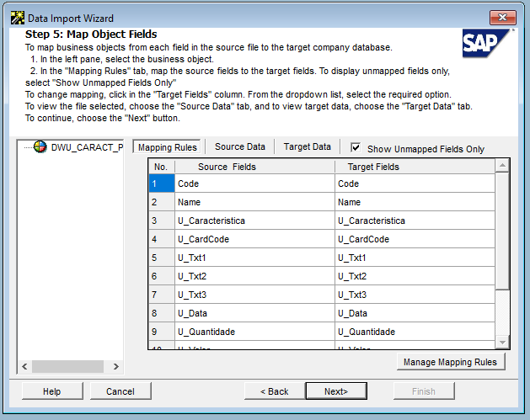Image resolution: width=530 pixels, height=420 pixels.
Task: Open target field dropdown for Name
Action: 414,202
